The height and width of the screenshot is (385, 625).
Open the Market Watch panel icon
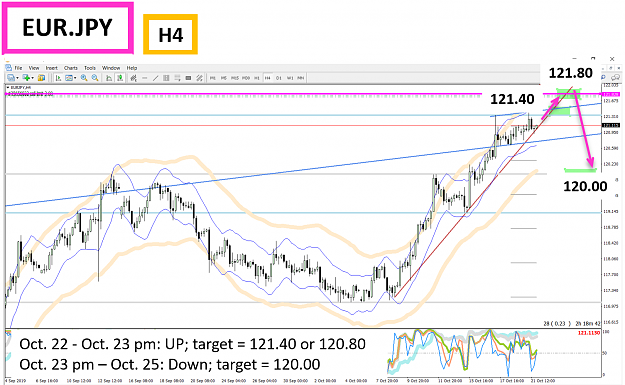tap(41, 78)
